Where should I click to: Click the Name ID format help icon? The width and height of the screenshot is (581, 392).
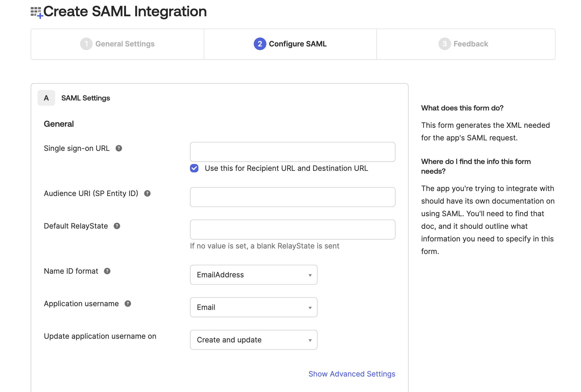[x=107, y=271]
